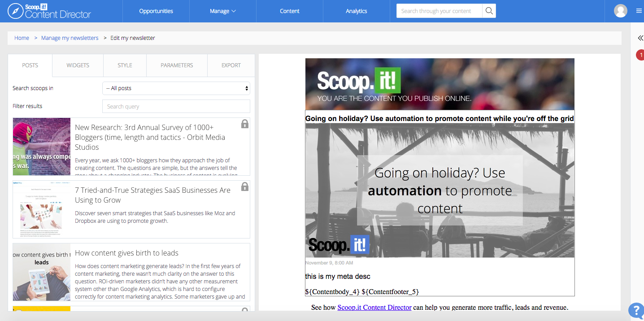This screenshot has height=321, width=644.
Task: Go to Opportunities in top navigation
Action: pos(156,11)
